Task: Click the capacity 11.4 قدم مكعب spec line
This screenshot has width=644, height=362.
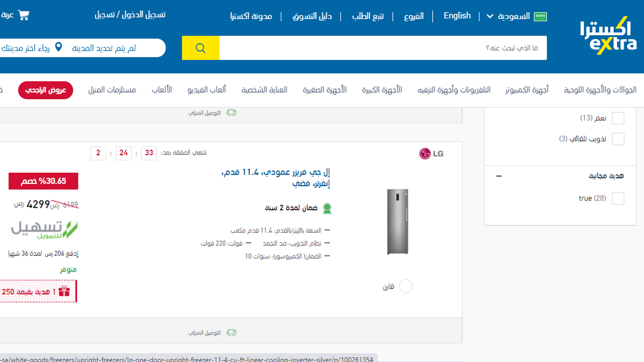Action: point(276,231)
